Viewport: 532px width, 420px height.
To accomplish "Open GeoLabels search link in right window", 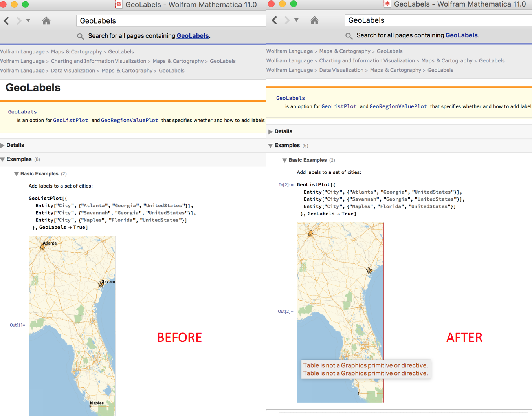I will click(461, 35).
